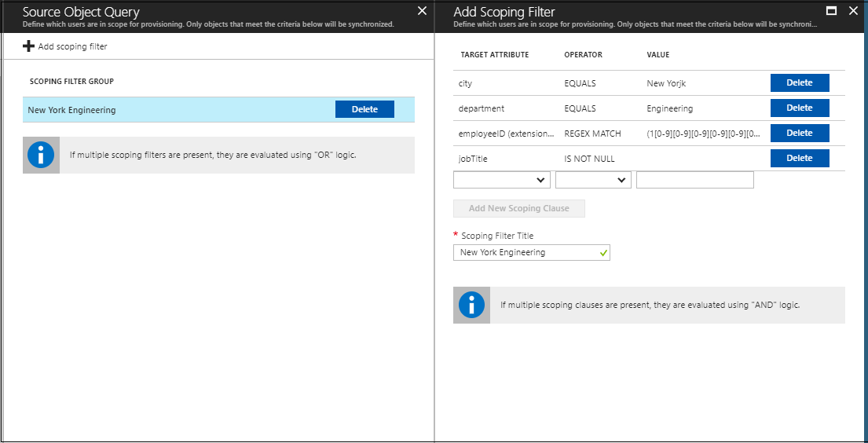Click the empty clause value input field

tap(694, 180)
